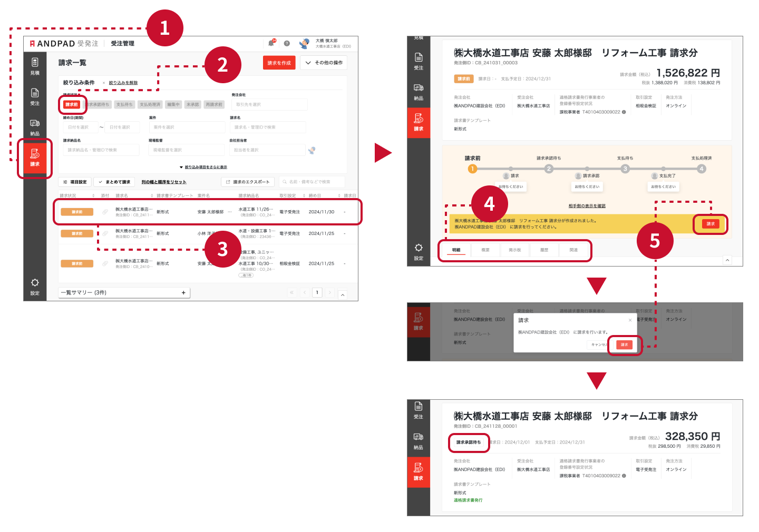Click step 2 請求承認待ち on the progress tracker
This screenshot has height=532, width=759.
(x=549, y=169)
